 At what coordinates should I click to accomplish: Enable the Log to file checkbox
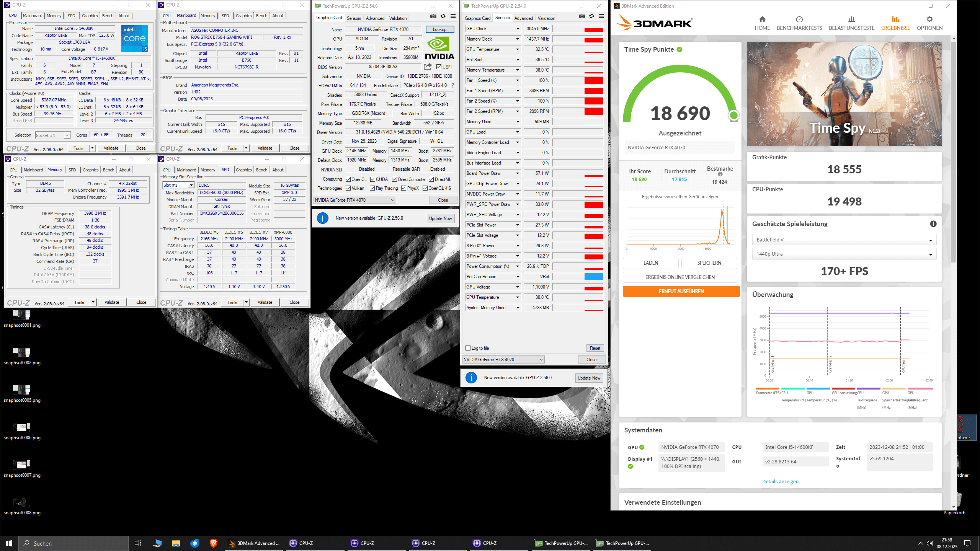[468, 348]
